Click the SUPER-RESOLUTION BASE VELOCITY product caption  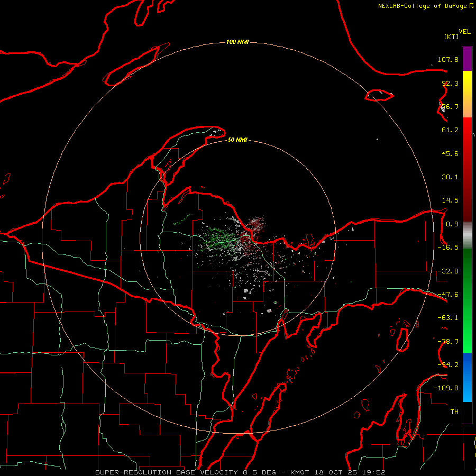tap(241, 472)
